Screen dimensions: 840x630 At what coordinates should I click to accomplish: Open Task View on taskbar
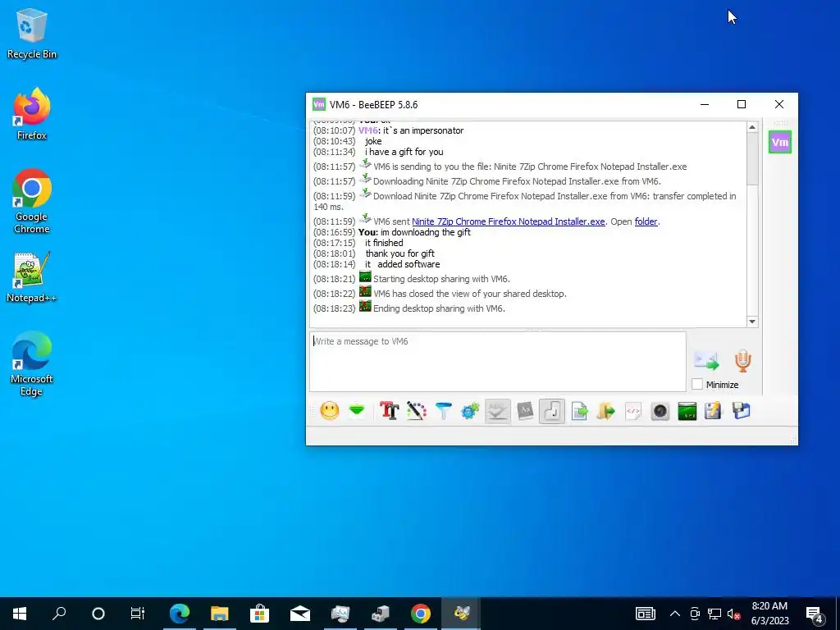[x=138, y=614]
